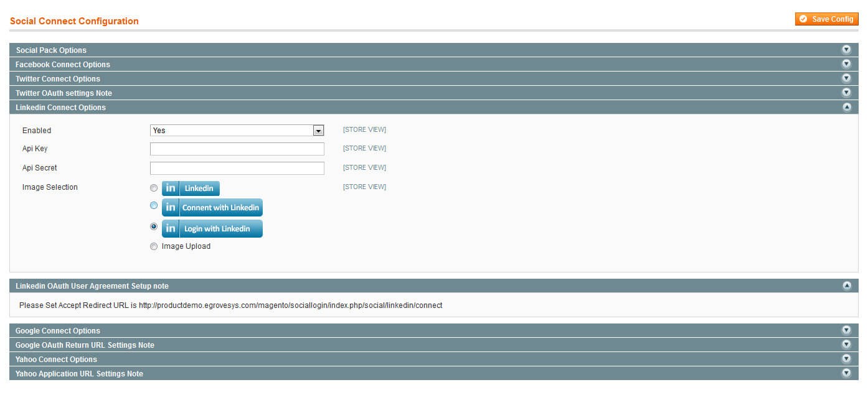Expand Google OAuth Return URL arrow
868x400 pixels.
coord(846,344)
